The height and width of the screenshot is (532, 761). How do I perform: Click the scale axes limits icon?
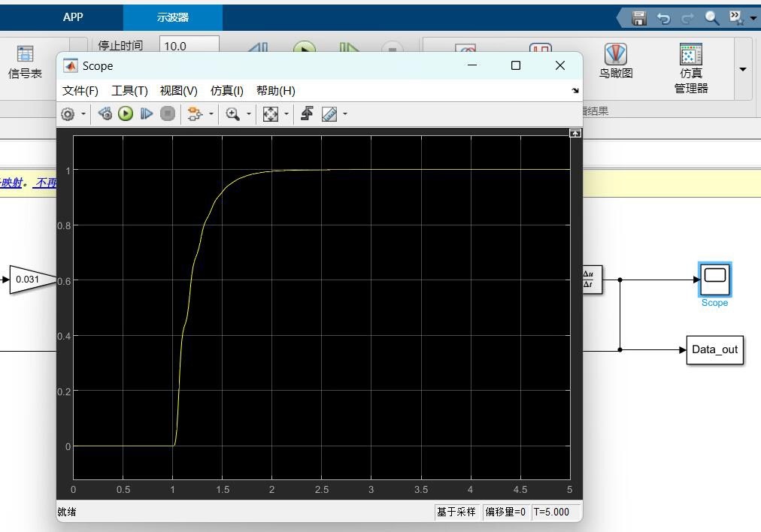pyautogui.click(x=270, y=114)
